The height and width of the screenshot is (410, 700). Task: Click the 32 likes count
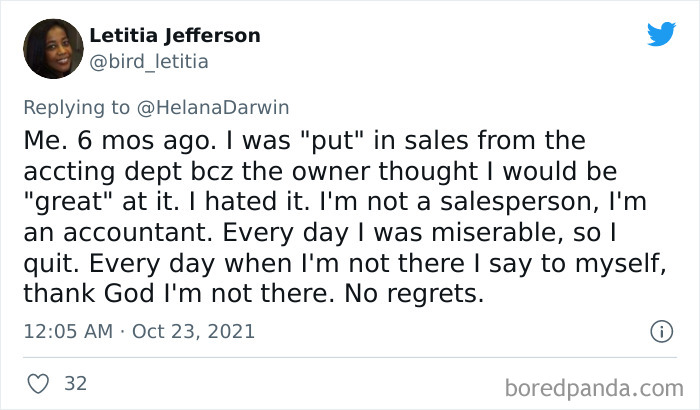click(75, 383)
